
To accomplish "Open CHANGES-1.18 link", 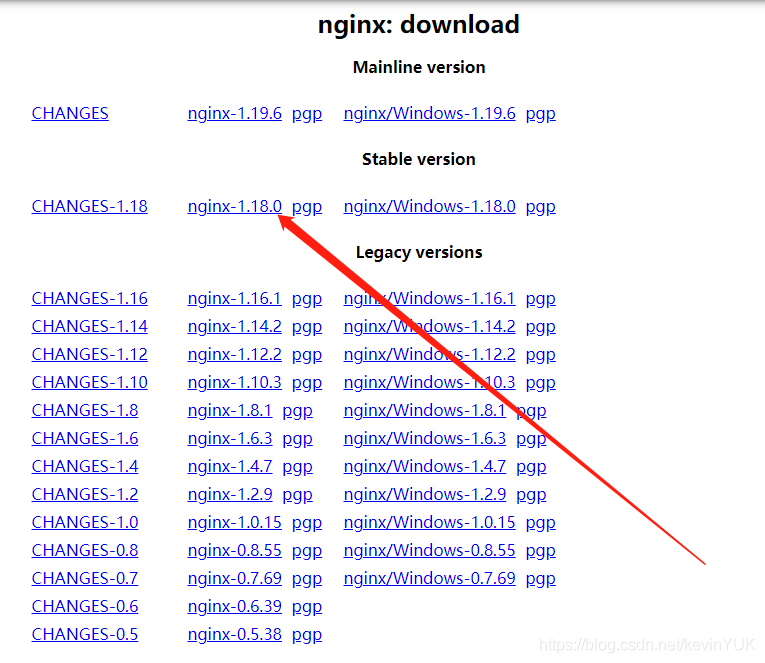I will [x=90, y=206].
